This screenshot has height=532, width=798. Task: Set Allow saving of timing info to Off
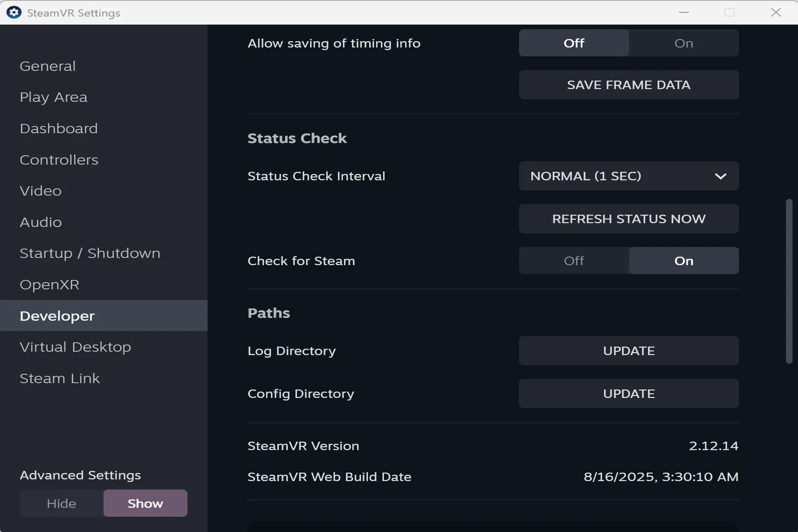click(x=574, y=43)
